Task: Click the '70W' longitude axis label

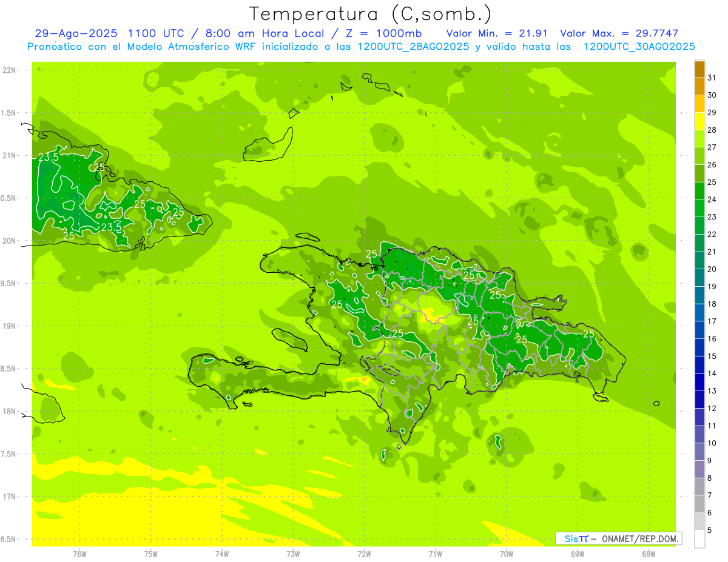Action: click(507, 554)
